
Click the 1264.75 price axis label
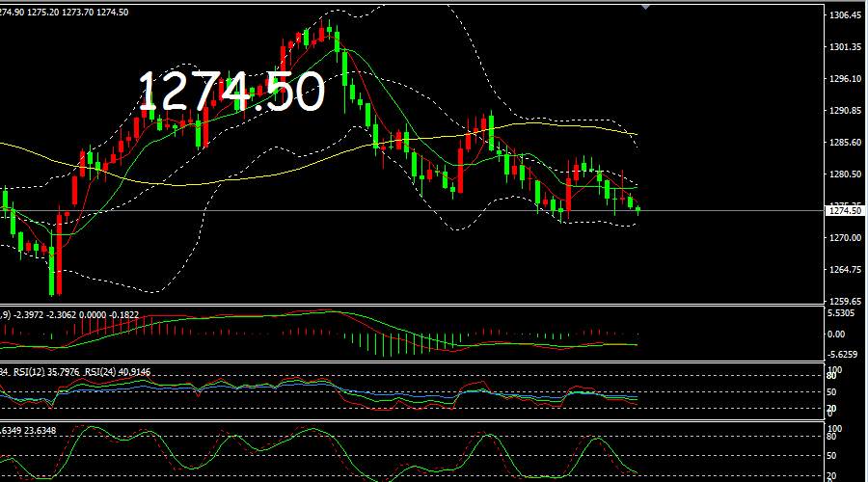pyautogui.click(x=845, y=270)
